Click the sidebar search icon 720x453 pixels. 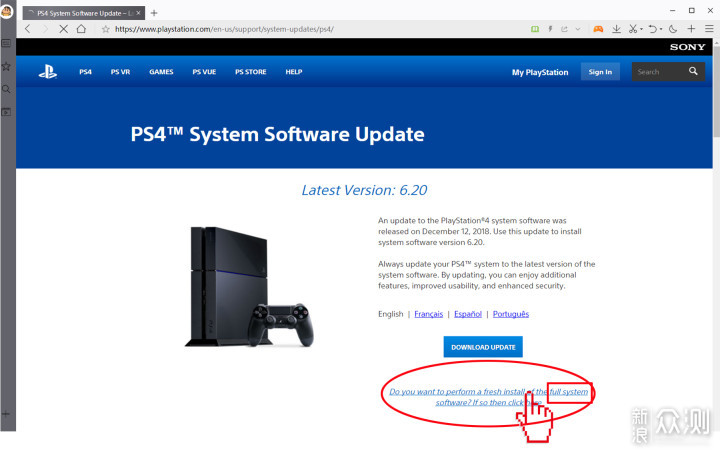(x=6, y=89)
